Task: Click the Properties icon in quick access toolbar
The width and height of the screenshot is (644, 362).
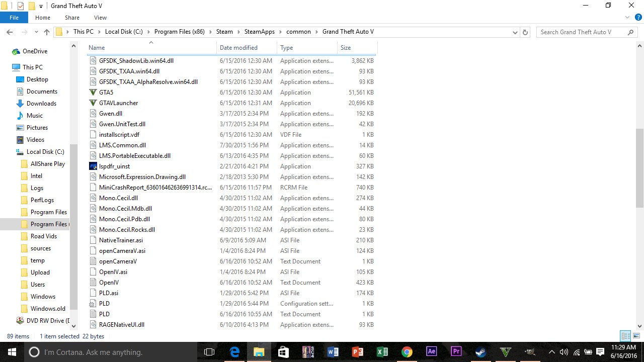Action: pos(21,6)
